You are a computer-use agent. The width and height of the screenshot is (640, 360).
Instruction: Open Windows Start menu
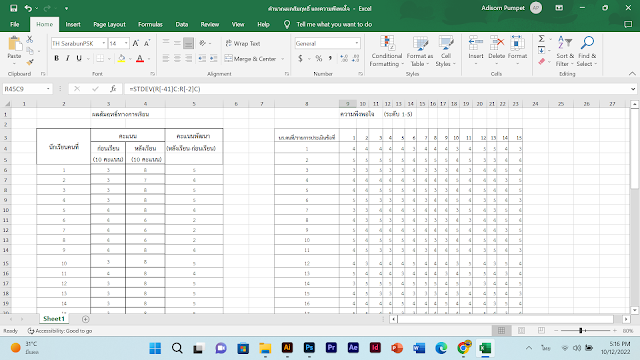[155, 348]
